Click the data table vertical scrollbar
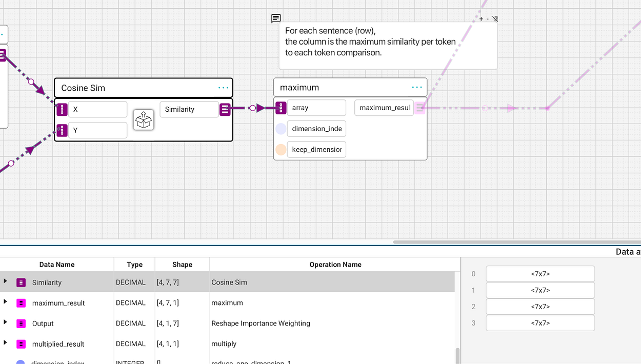The image size is (641, 364). tap(457, 356)
